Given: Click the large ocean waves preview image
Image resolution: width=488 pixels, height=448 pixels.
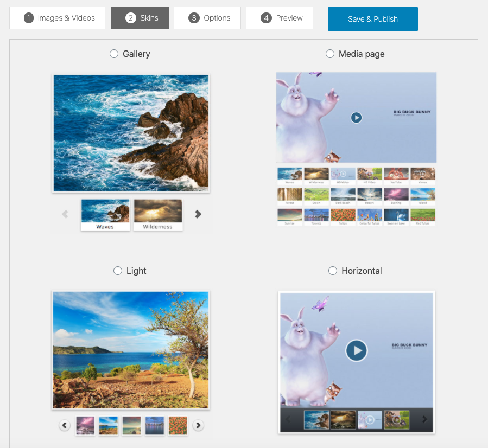Looking at the screenshot, I should 131,133.
